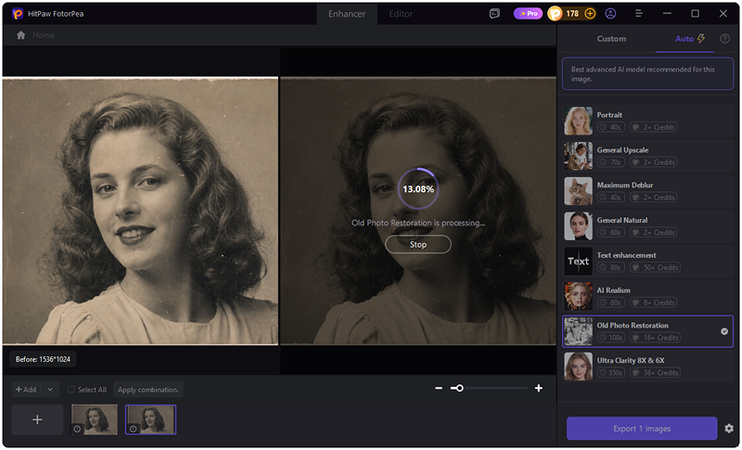Click the Add image button
This screenshot has width=742, height=450.
26,389
